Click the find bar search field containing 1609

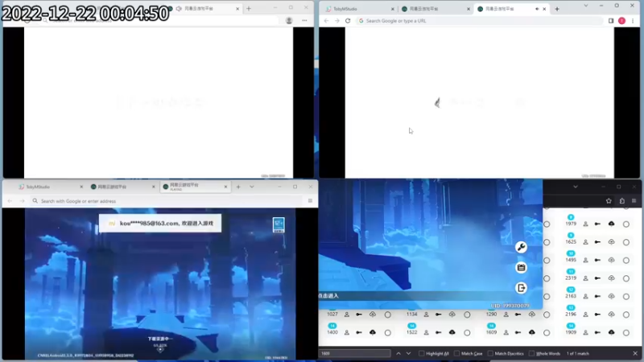coord(355,353)
